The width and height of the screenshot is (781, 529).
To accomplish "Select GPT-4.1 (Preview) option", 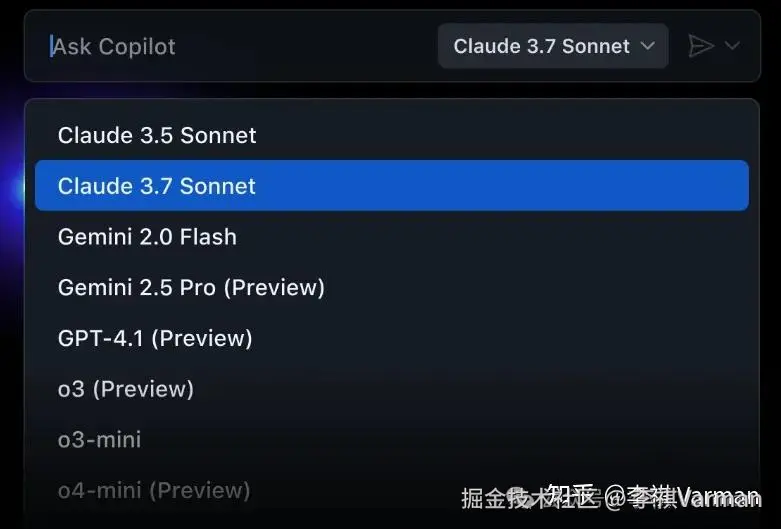I will point(155,339).
